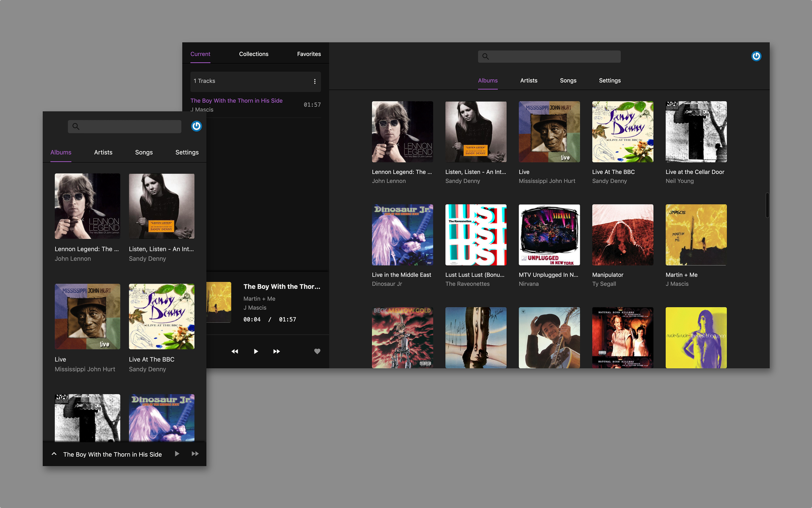
Task: Open the Artists tab in the large window
Action: point(529,80)
